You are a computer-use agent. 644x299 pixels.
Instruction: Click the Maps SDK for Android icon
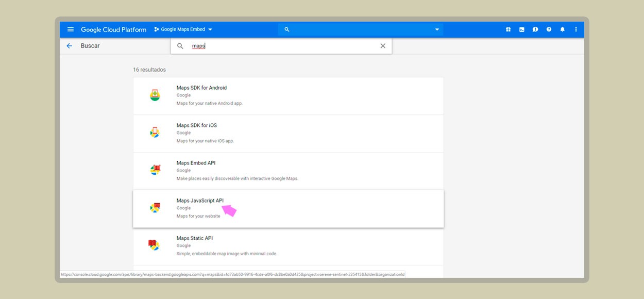pos(155,95)
